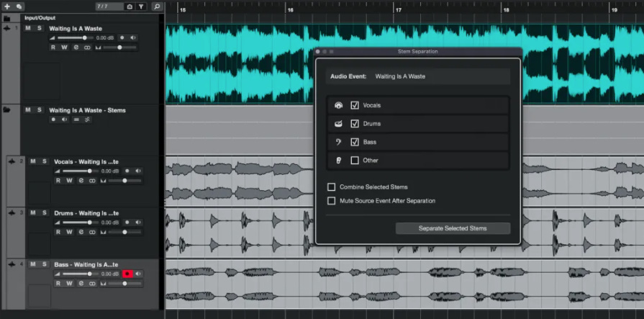Expand the Input/Output folder track
This screenshot has height=319, width=644.
click(7, 17)
